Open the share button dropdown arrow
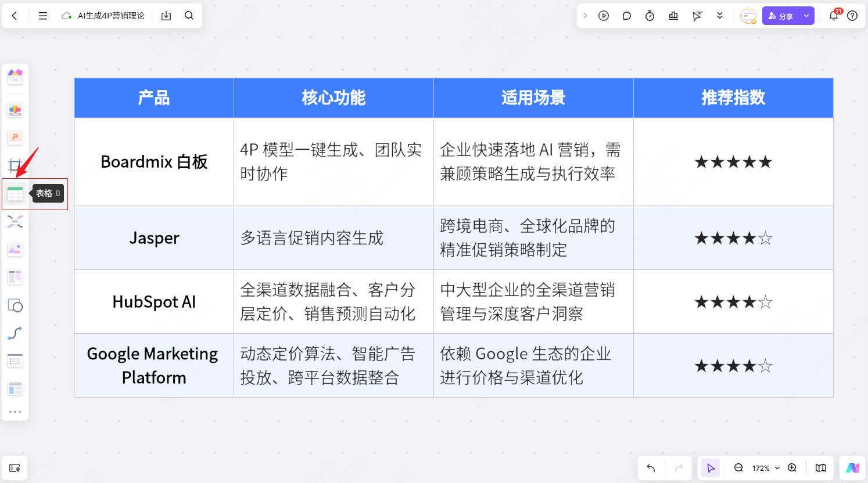The image size is (868, 483). coord(806,16)
